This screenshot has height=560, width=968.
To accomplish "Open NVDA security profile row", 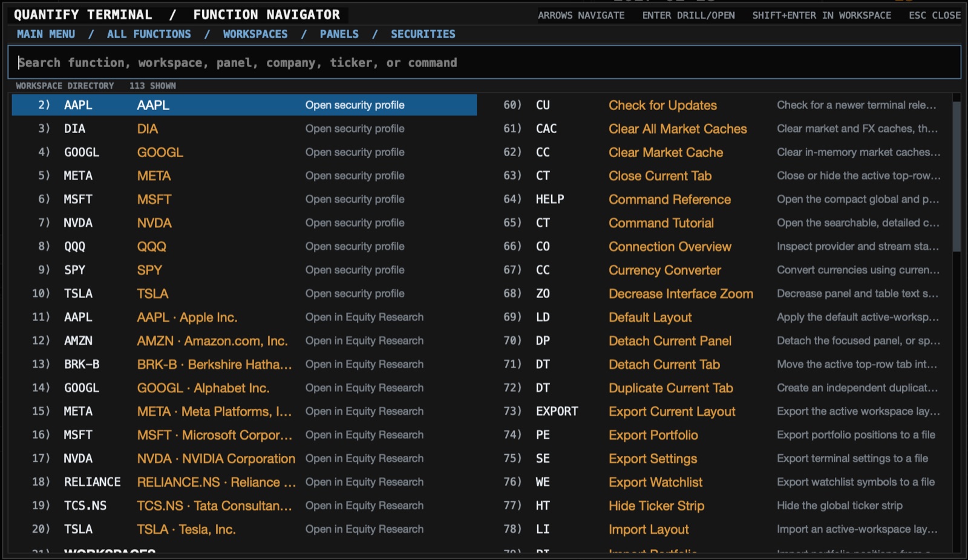I will (x=244, y=223).
